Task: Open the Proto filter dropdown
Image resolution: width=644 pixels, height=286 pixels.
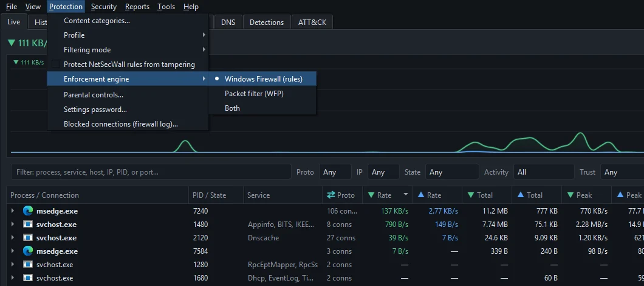Action: (x=335, y=172)
